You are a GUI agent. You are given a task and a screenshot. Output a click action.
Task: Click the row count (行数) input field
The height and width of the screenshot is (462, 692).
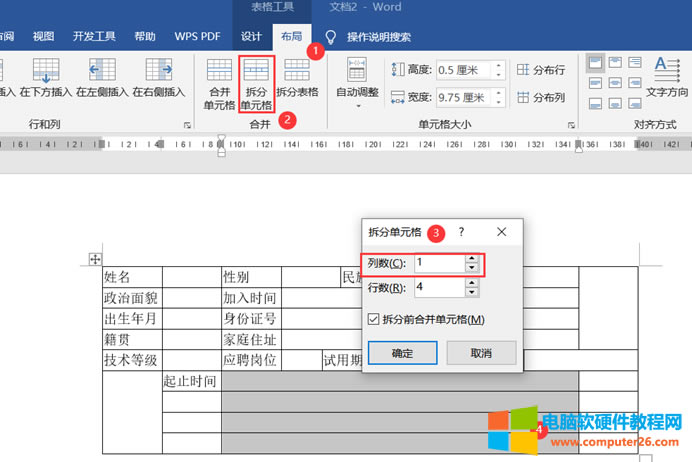coord(438,288)
